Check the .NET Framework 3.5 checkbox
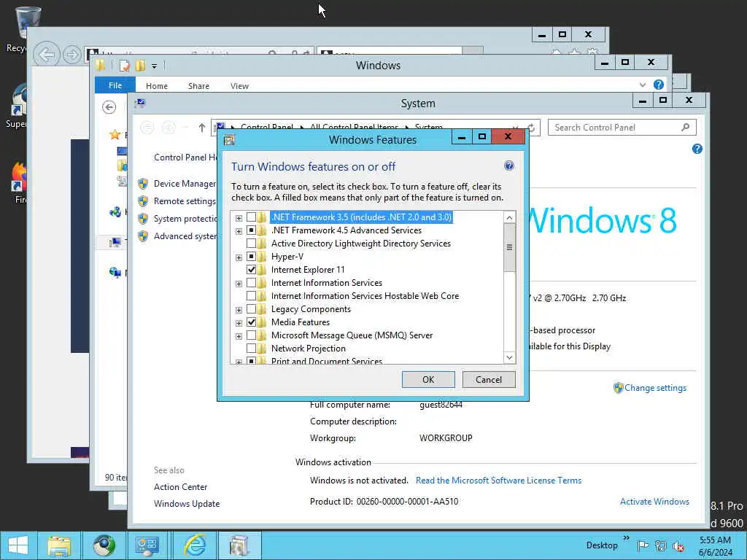The width and height of the screenshot is (747, 560). pyautogui.click(x=251, y=217)
